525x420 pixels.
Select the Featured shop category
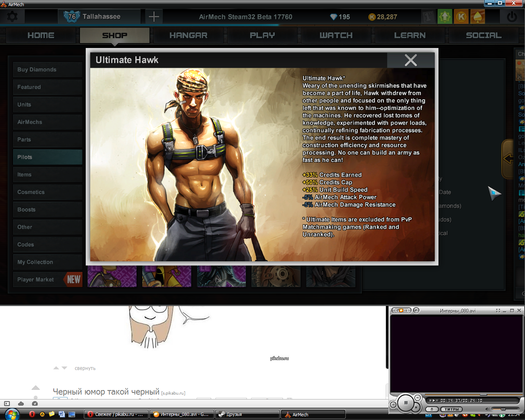[x=48, y=87]
